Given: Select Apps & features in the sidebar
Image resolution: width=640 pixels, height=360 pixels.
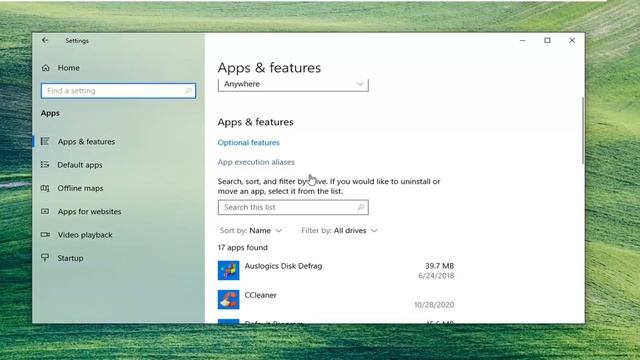Looking at the screenshot, I should pos(86,142).
